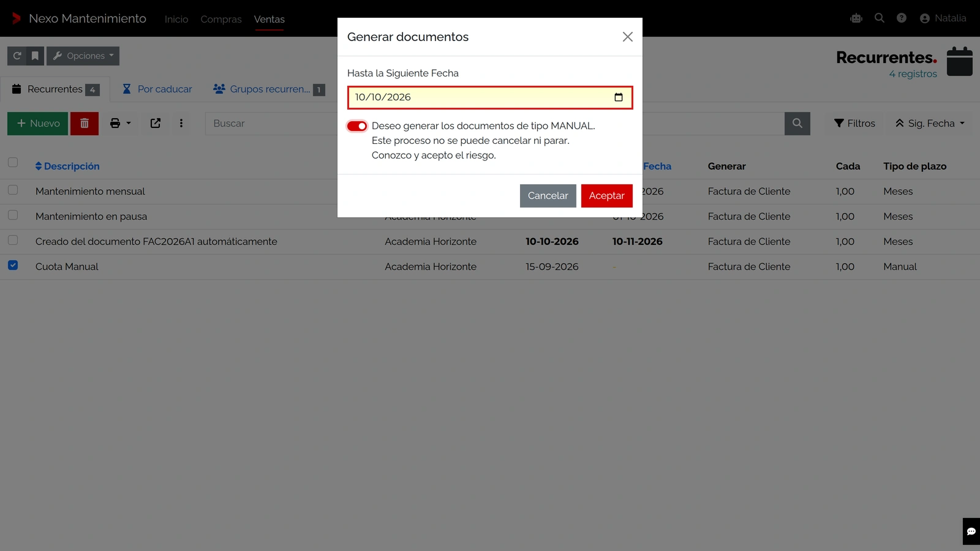The height and width of the screenshot is (551, 980).
Task: Switch to the Por caducar tab
Action: tap(157, 89)
